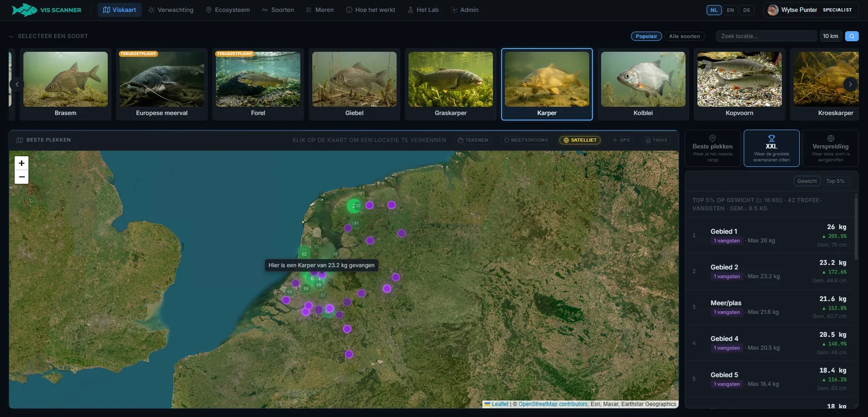This screenshot has height=417, width=868.
Task: Show Alle soorten filter
Action: tap(684, 36)
